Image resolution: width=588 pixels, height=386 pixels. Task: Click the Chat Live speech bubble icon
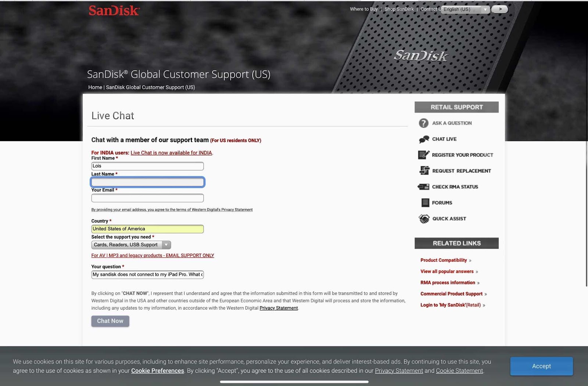(x=424, y=139)
